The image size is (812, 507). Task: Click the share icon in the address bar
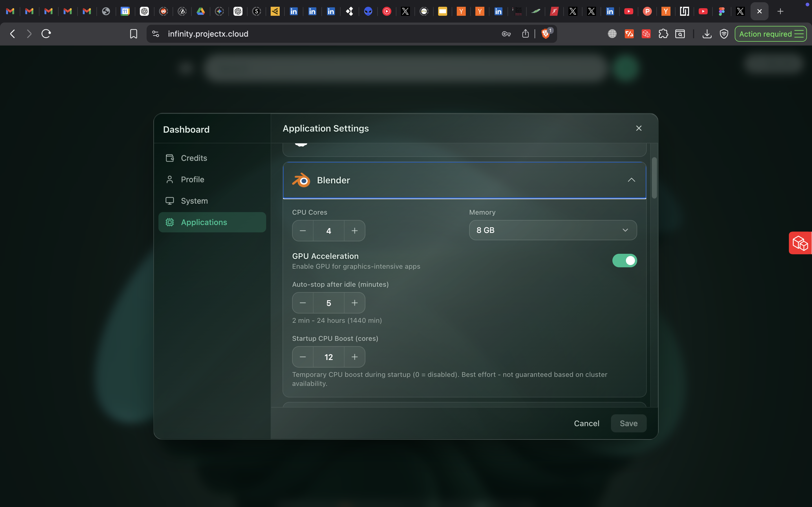(526, 34)
